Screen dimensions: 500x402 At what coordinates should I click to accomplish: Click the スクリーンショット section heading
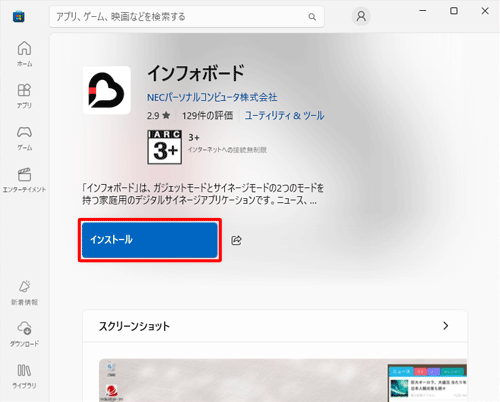point(134,326)
